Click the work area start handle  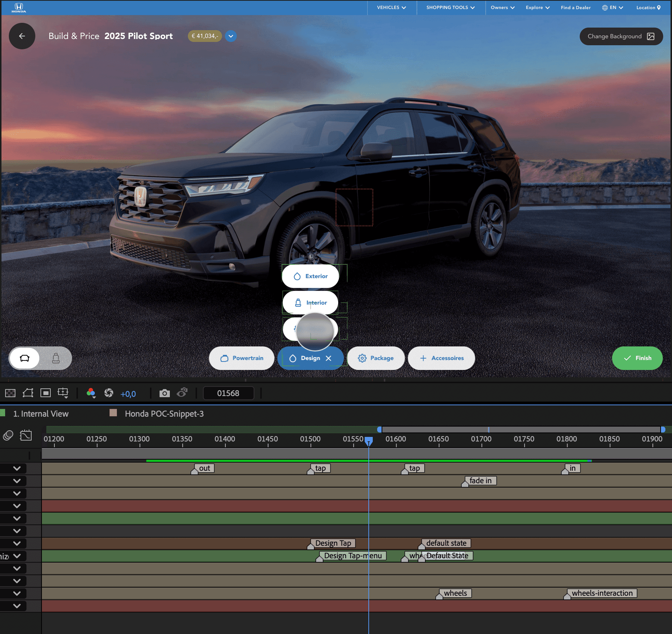[379, 430]
